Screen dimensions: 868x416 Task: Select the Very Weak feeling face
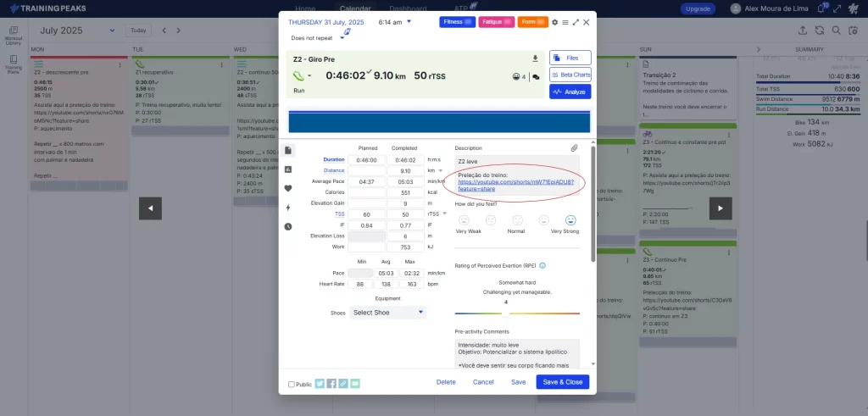click(464, 220)
